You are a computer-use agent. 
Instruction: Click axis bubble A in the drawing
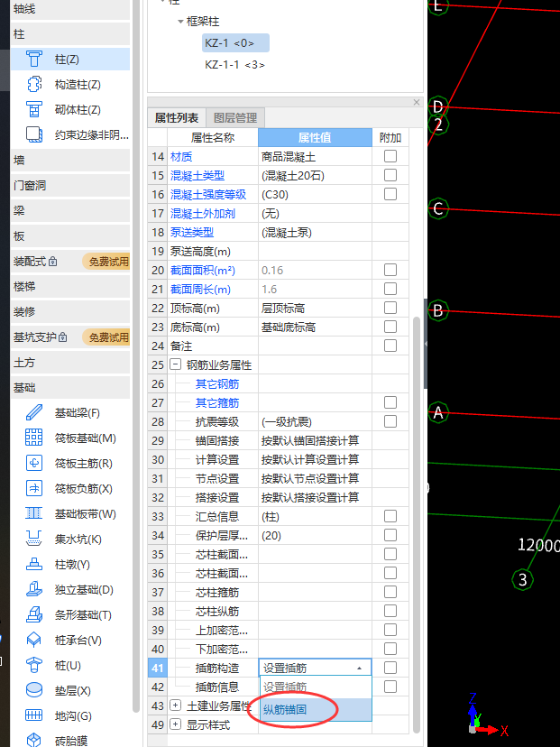[438, 412]
